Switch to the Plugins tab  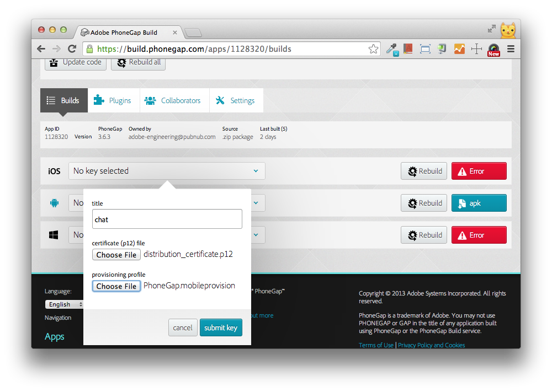coord(113,100)
